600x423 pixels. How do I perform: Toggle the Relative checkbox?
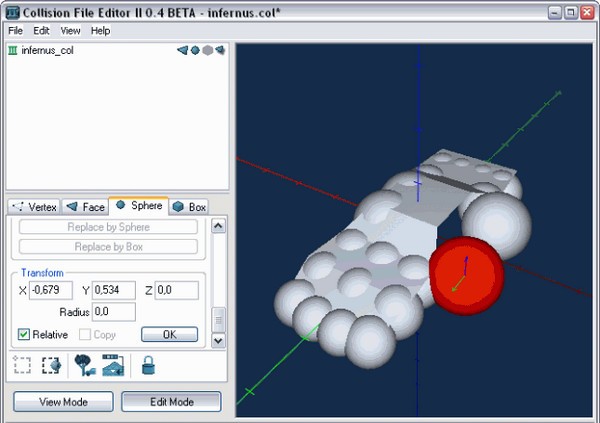(x=23, y=335)
